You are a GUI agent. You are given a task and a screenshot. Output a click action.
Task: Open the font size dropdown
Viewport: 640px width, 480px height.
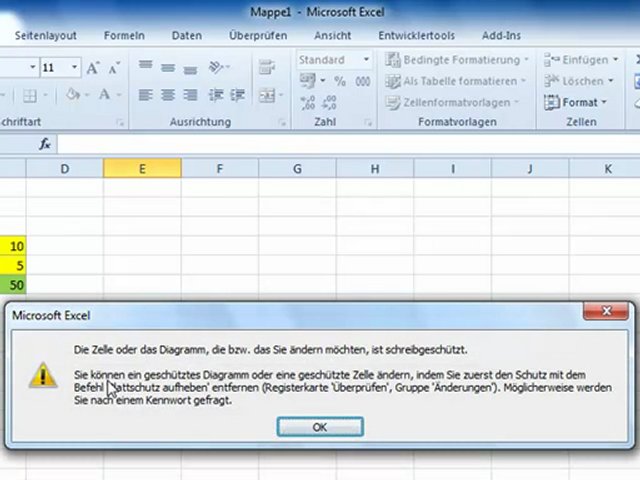click(76, 68)
